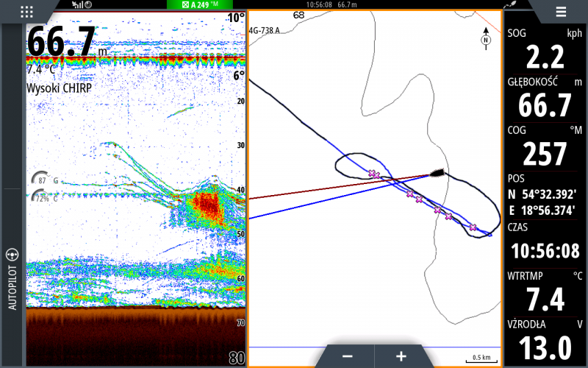588x368 pixels.
Task: Click the north-up compass indicator on chart
Action: (x=486, y=37)
